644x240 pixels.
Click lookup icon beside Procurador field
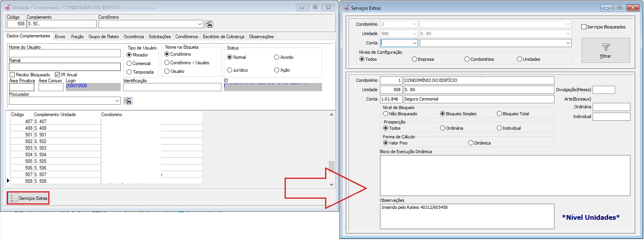point(128,101)
